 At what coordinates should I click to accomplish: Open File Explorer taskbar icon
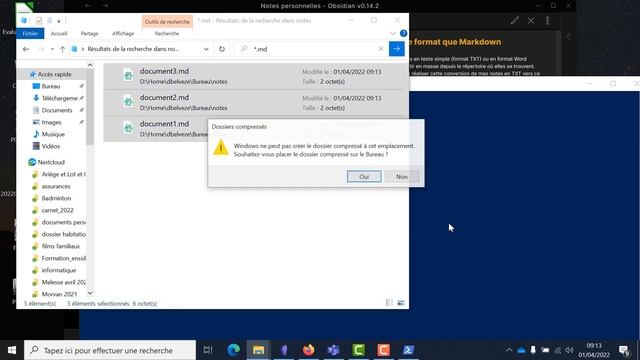pos(258,350)
